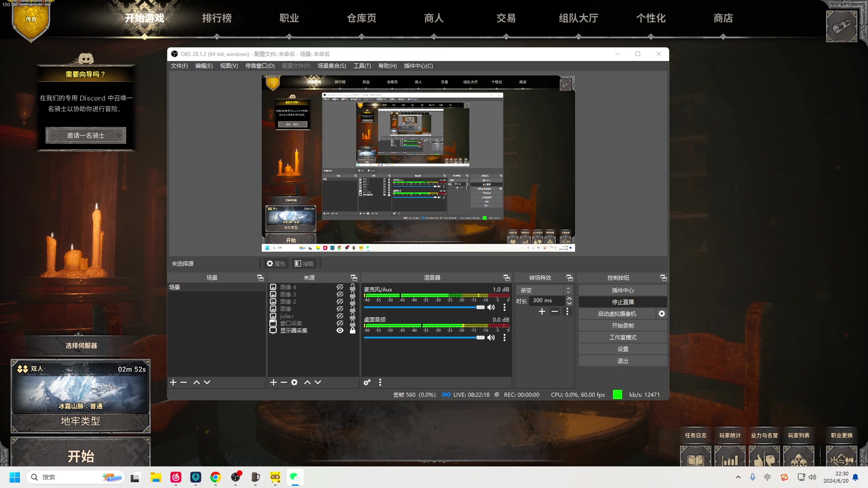868x488 pixels.
Task: Remove selected source with minus icon in 来源 panel
Action: click(x=284, y=382)
